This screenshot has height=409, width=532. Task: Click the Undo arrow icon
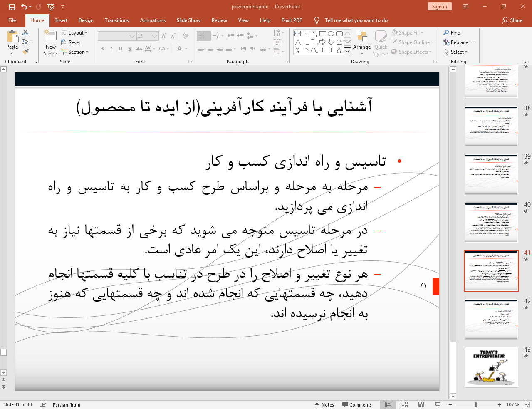coord(24,7)
